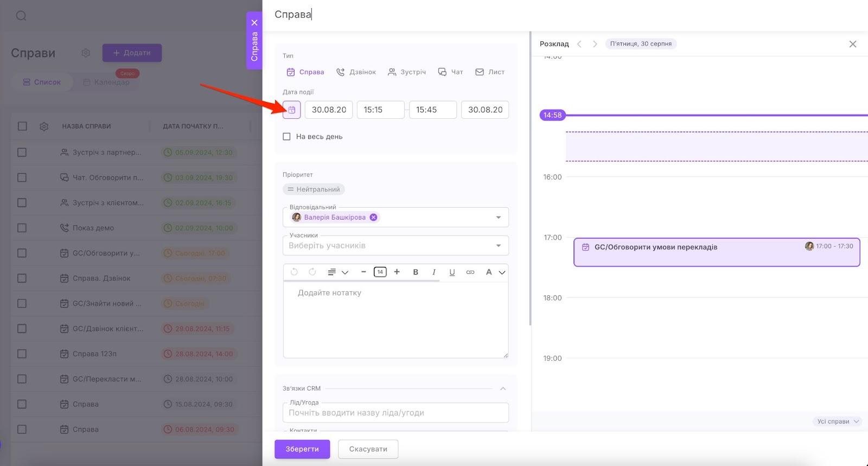Click the Додайте нотатку text area
This screenshot has height=466, width=868.
click(x=395, y=320)
